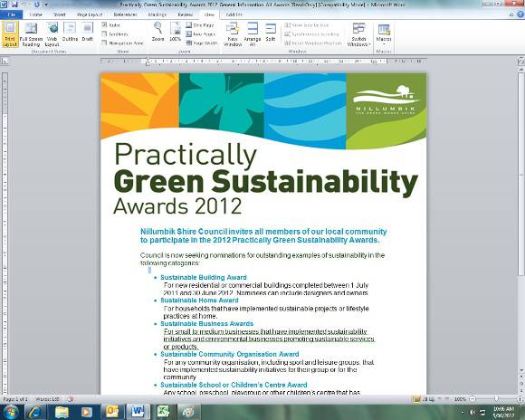Switch to Outline view
The image size is (525, 420).
point(70,33)
